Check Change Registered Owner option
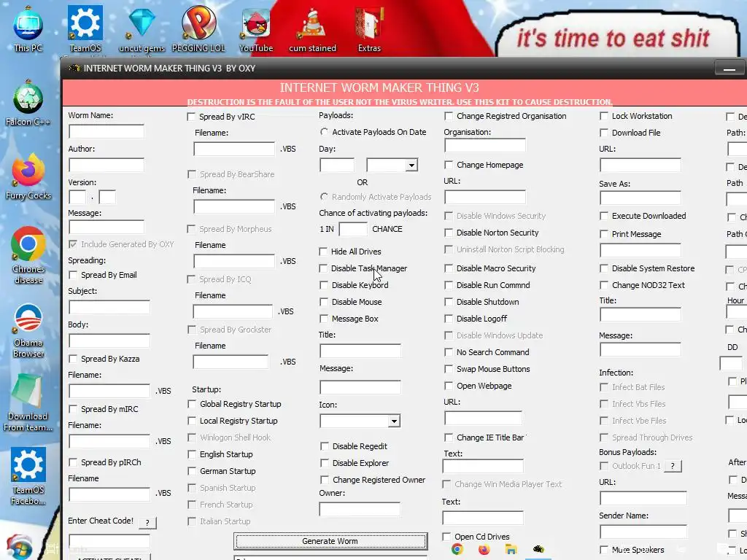The height and width of the screenshot is (560, 747). click(325, 480)
